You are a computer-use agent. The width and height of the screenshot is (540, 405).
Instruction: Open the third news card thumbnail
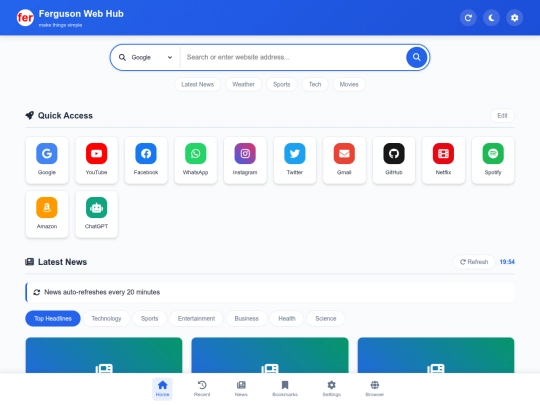(x=436, y=355)
